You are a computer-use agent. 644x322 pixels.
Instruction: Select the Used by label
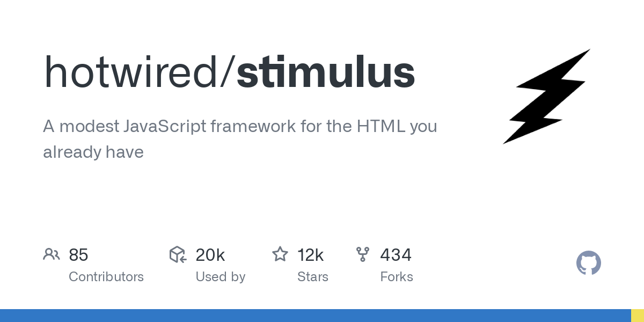coord(220,277)
